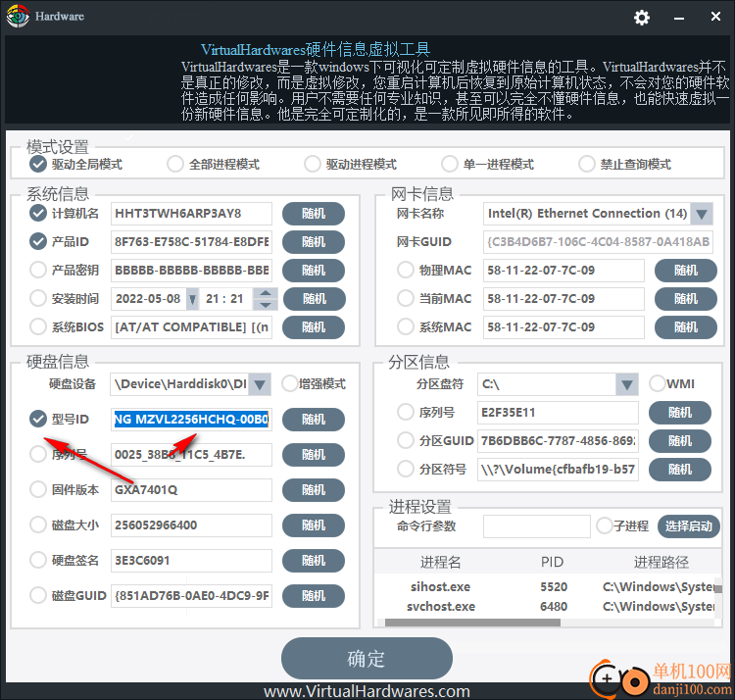
Task: Enable the WMI option
Action: click(x=658, y=383)
